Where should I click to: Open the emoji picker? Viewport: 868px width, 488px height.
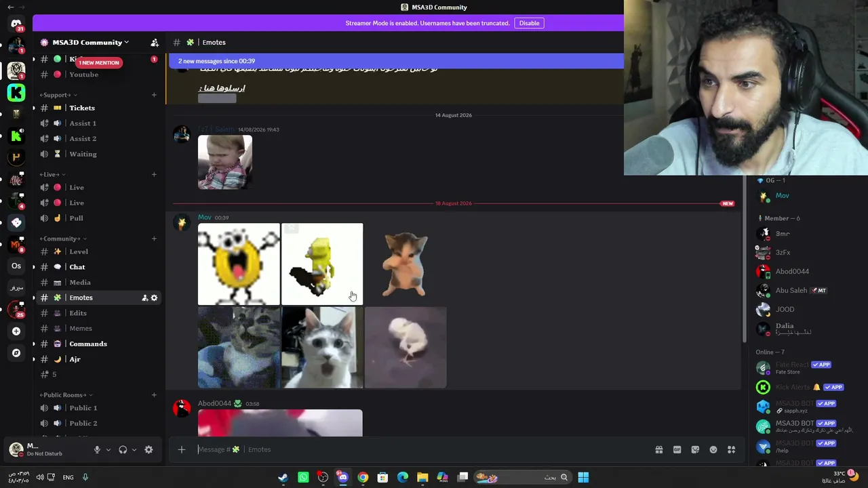click(713, 449)
